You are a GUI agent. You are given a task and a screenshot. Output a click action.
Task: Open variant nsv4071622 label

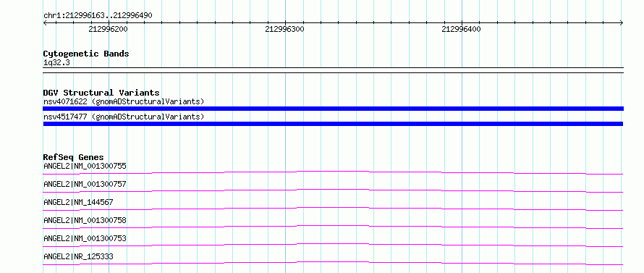coord(124,101)
